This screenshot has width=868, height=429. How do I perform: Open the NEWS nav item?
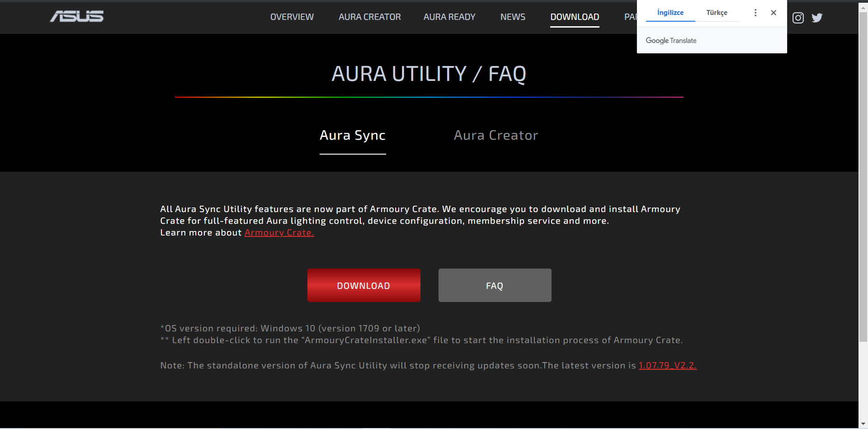(513, 17)
